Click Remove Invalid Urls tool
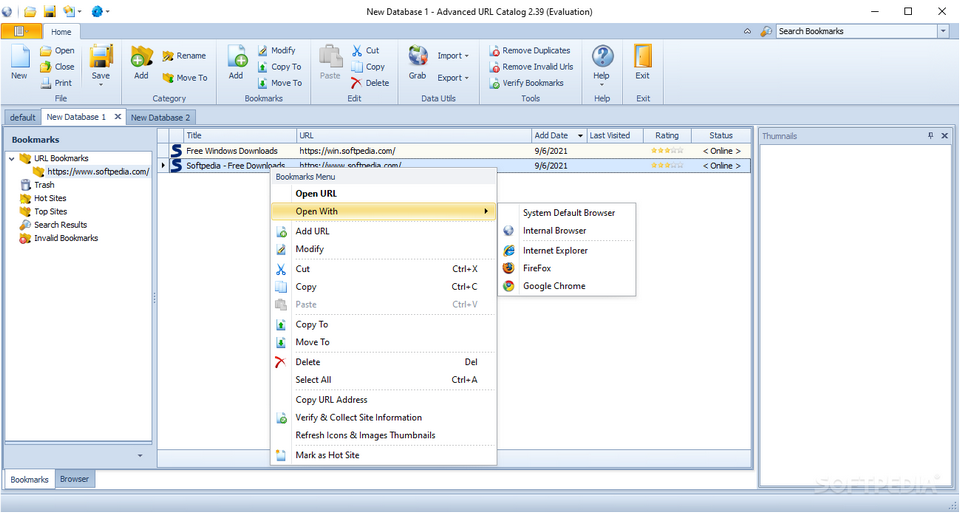The image size is (960, 513). [x=531, y=67]
